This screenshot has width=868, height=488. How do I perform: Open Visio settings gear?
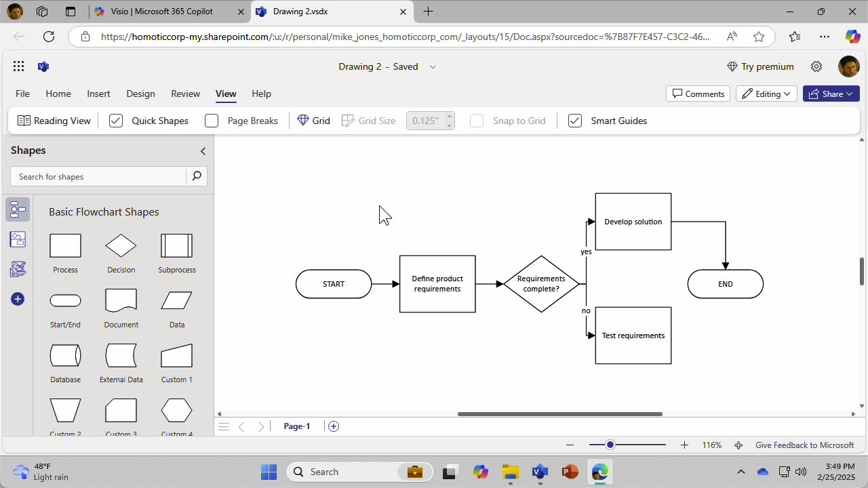816,66
